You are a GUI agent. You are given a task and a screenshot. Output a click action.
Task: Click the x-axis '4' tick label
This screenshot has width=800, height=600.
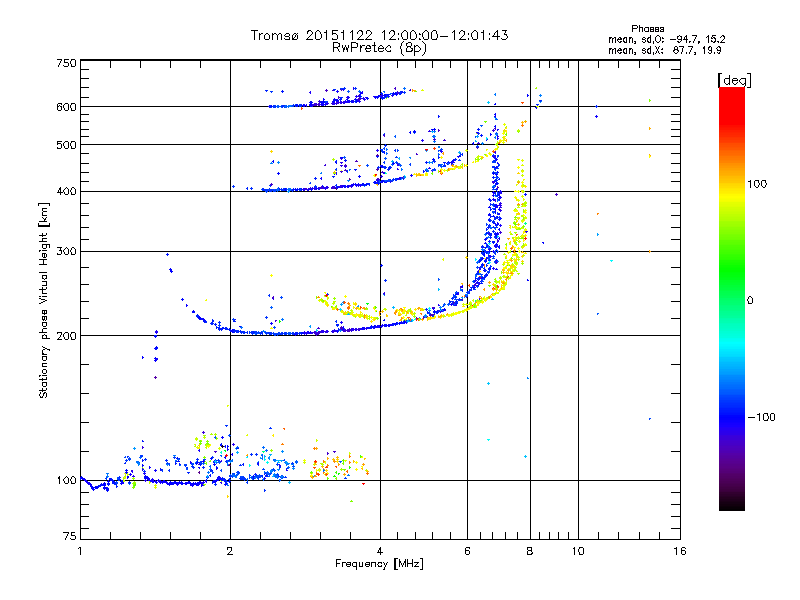pos(380,551)
